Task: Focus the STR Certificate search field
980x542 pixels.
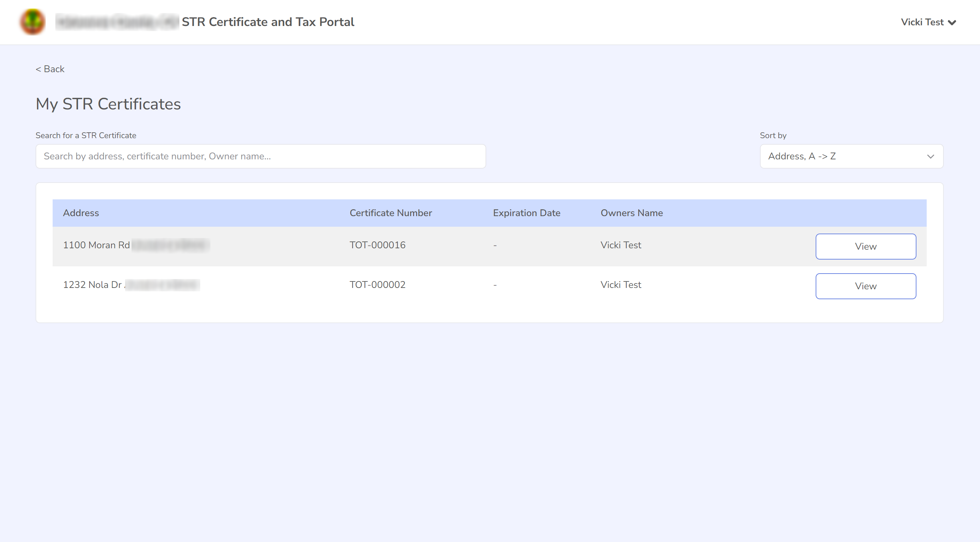Action: 261,156
